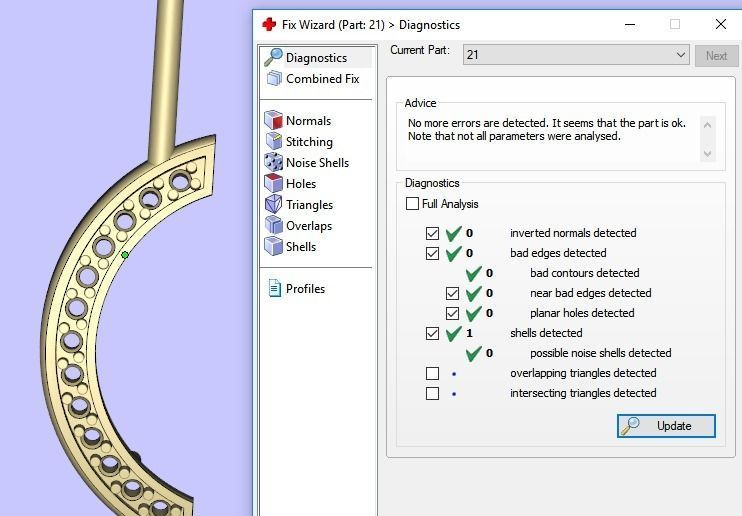Uncheck inverted normals detected checkbox
Viewport: 742px width, 516px height.
click(432, 233)
